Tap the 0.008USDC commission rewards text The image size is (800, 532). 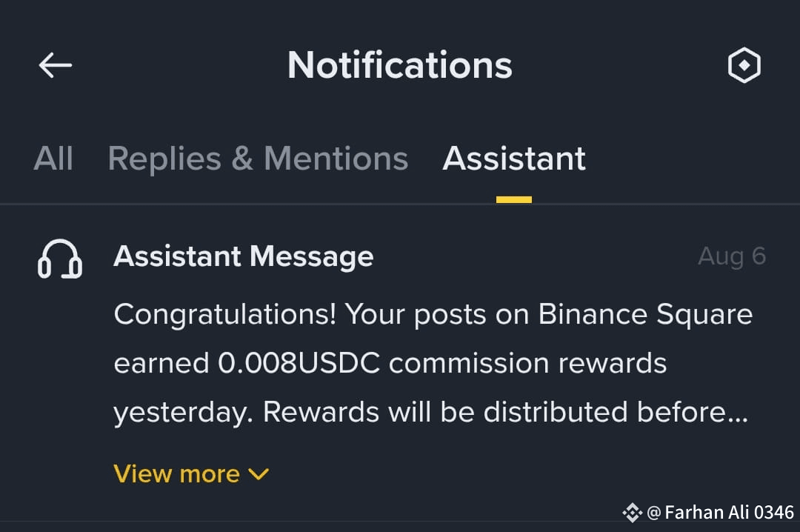point(441,363)
